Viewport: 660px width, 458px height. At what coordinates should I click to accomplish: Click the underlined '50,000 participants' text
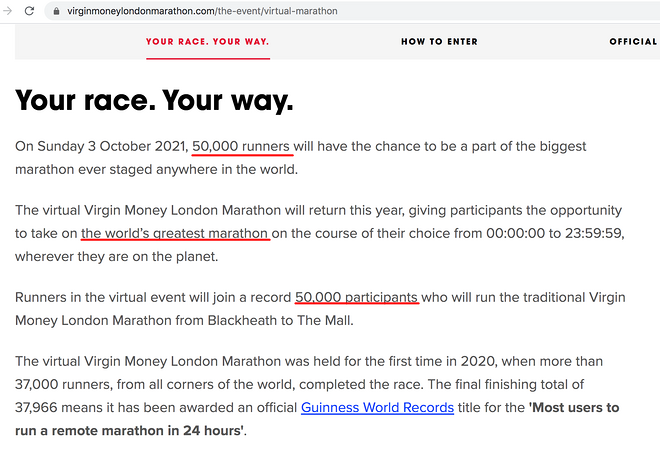(x=356, y=297)
